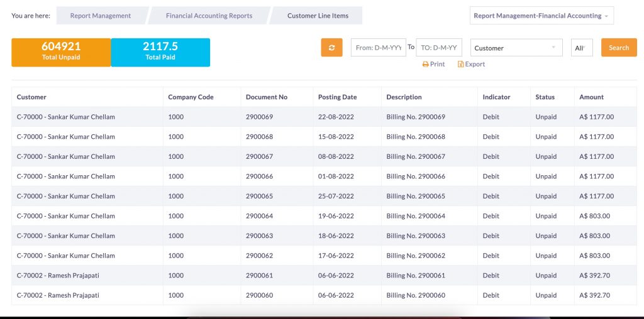Click description Billing No. 2900066
This screenshot has width=644, height=319.
coord(416,176)
